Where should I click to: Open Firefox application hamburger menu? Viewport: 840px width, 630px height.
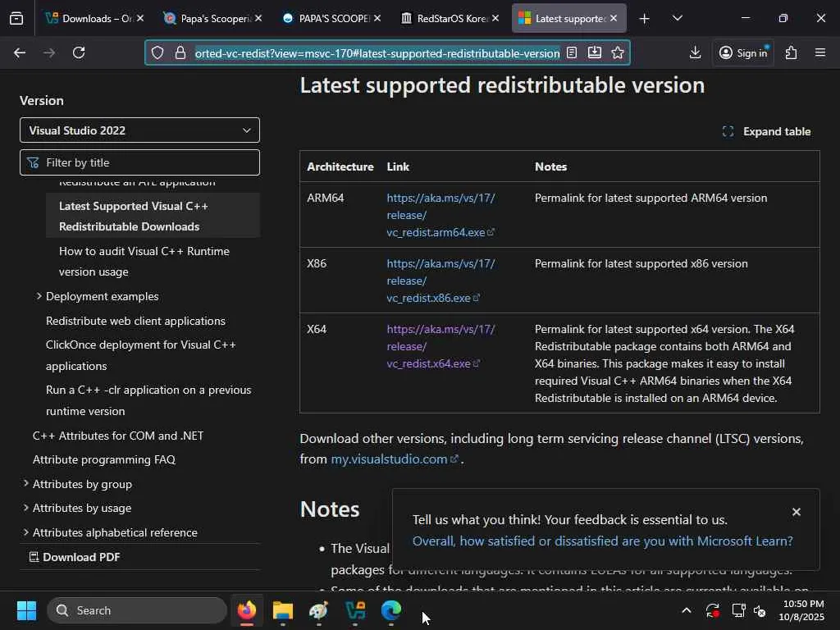(x=820, y=52)
